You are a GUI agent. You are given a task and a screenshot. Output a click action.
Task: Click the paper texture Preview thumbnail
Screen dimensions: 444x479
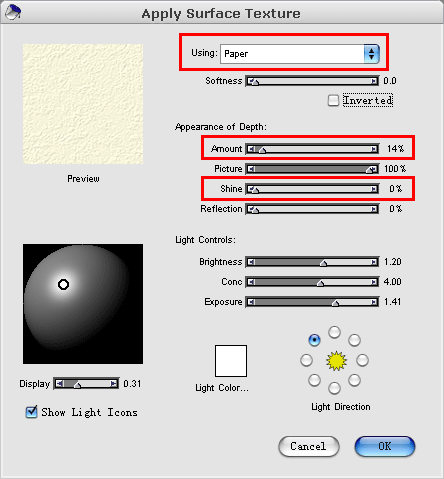83,104
